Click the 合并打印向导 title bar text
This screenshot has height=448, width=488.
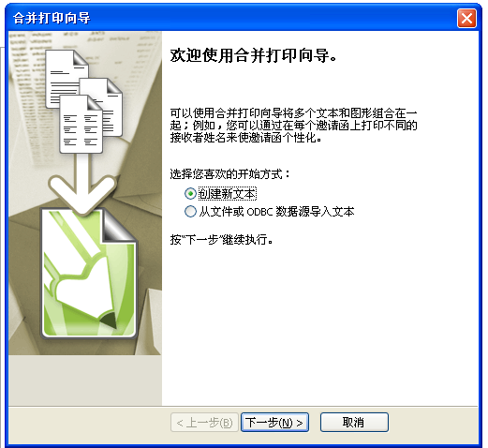[52, 18]
